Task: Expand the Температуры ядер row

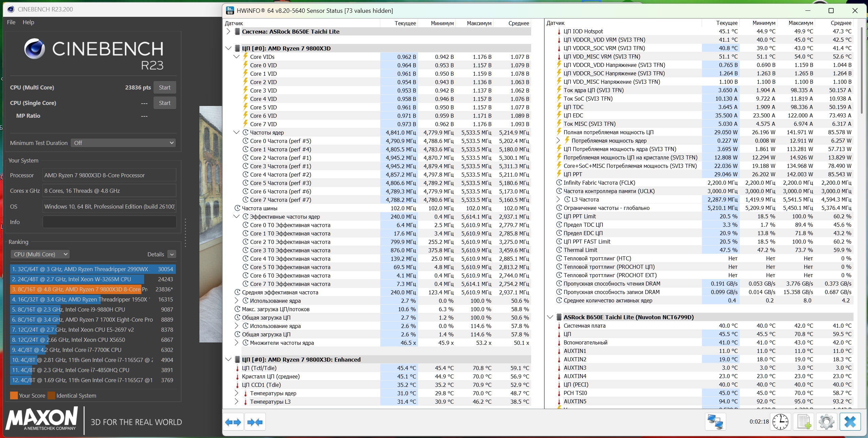Action: tap(236, 393)
